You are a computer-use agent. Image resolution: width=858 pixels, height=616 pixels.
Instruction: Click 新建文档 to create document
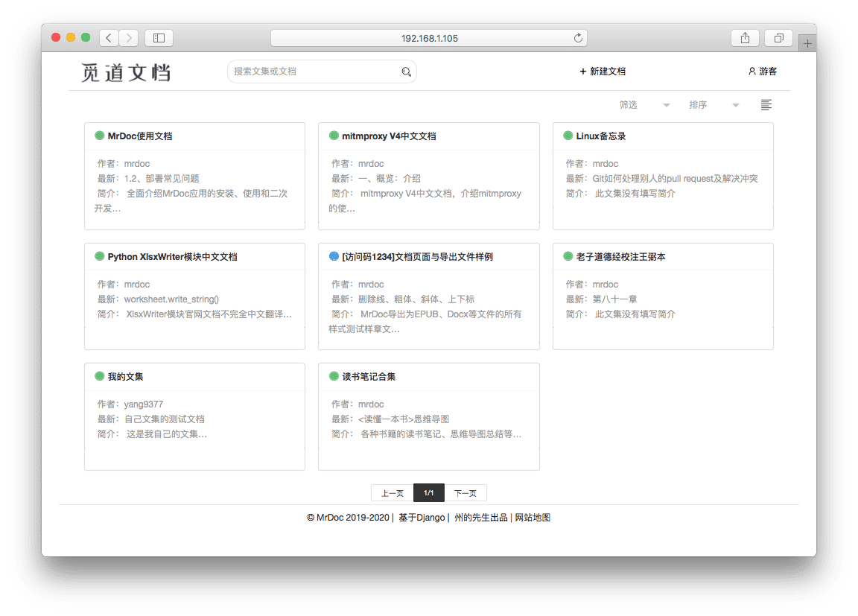pos(603,71)
